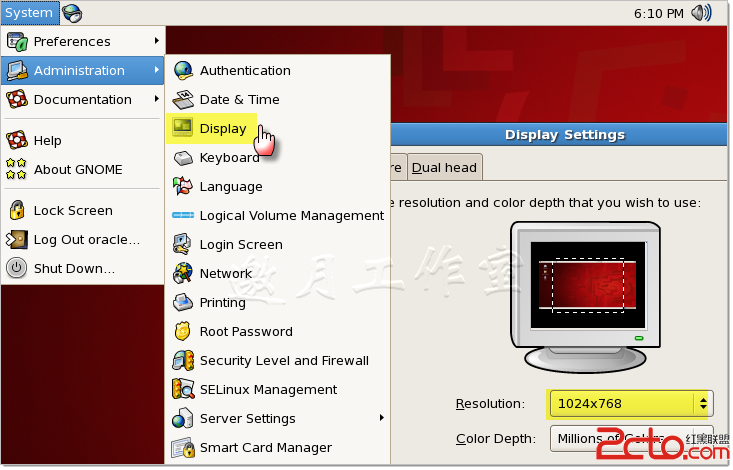Select Lock Screen menu item
Image resolution: width=733 pixels, height=470 pixels.
(x=82, y=210)
